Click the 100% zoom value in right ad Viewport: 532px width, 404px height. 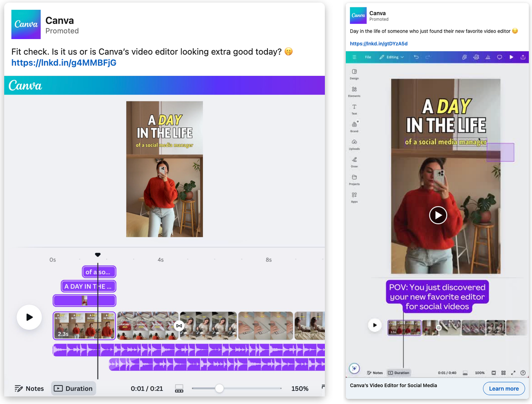(x=480, y=373)
